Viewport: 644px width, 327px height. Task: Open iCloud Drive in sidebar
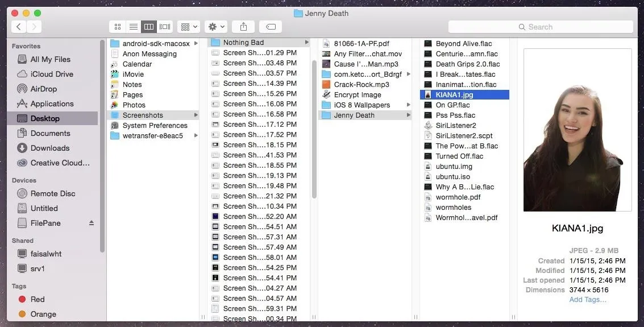coord(52,74)
